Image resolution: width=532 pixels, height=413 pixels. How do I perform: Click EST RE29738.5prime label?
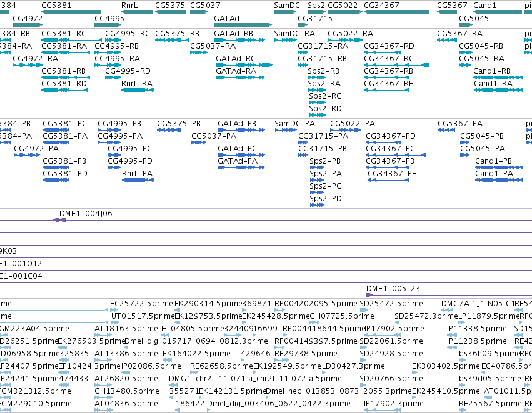(x=306, y=354)
